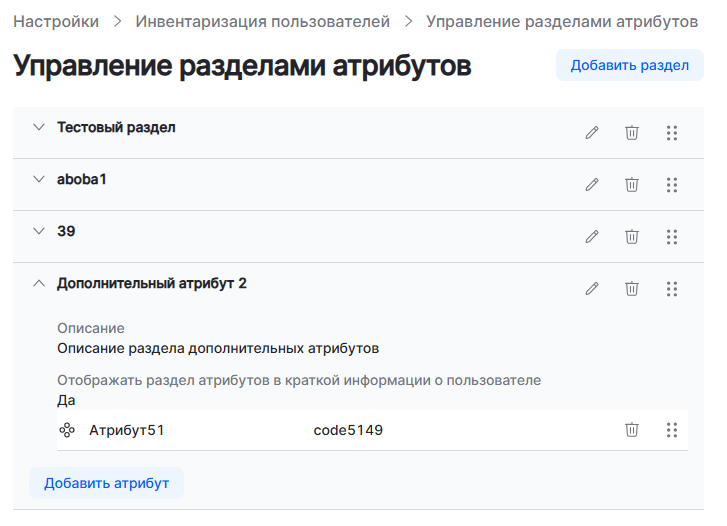Click drag handle of Атрибут51 row
The height and width of the screenshot is (526, 727).
(x=672, y=430)
